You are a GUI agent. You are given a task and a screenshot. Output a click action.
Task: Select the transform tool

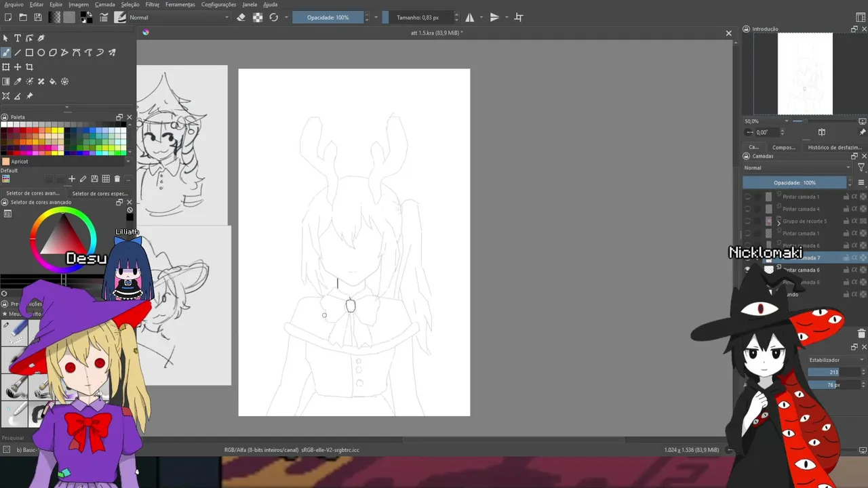[x=6, y=67]
